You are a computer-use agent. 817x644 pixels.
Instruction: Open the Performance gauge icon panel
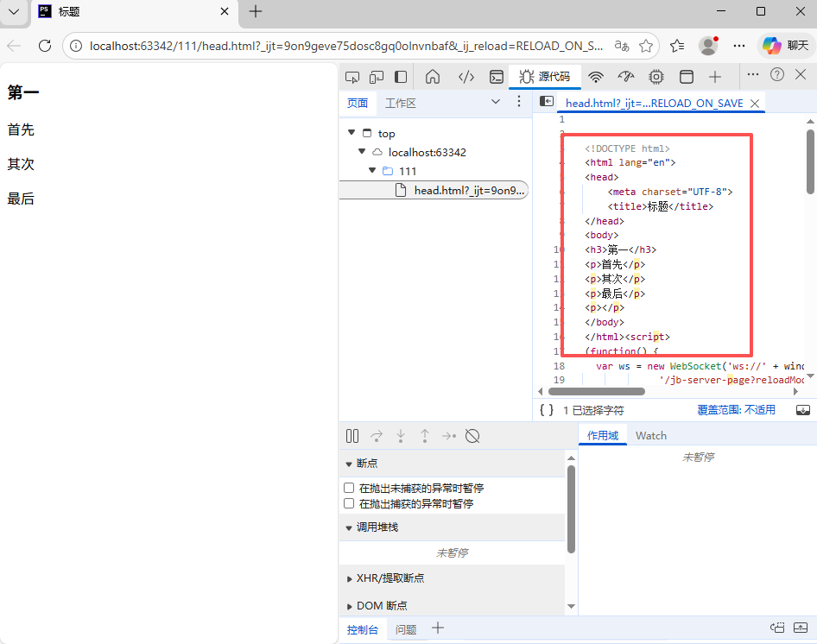626,77
